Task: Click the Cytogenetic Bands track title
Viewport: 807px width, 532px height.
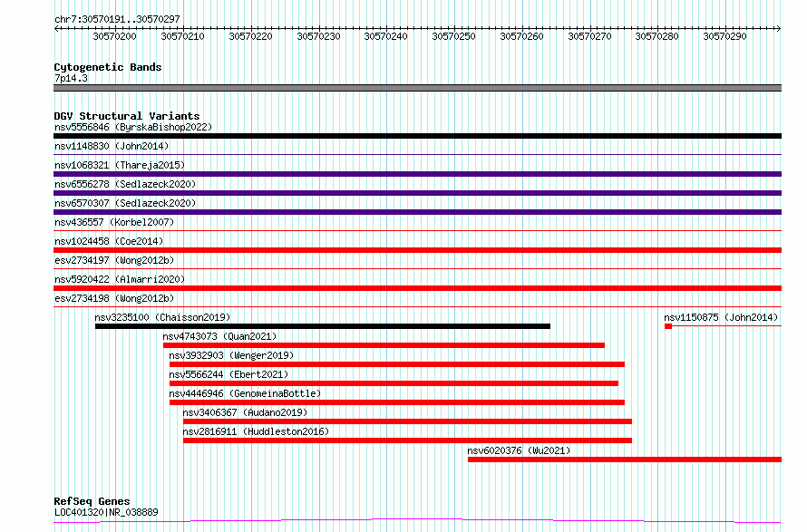Action: coord(108,67)
